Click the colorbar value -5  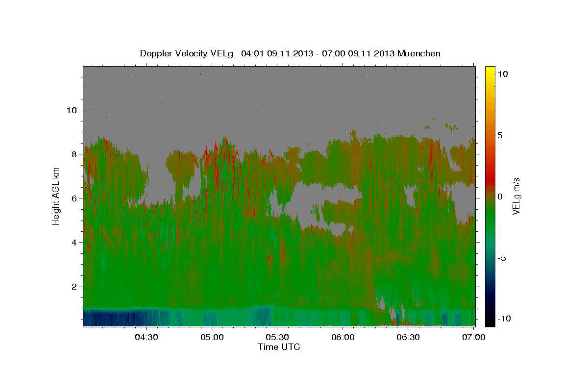503,258
